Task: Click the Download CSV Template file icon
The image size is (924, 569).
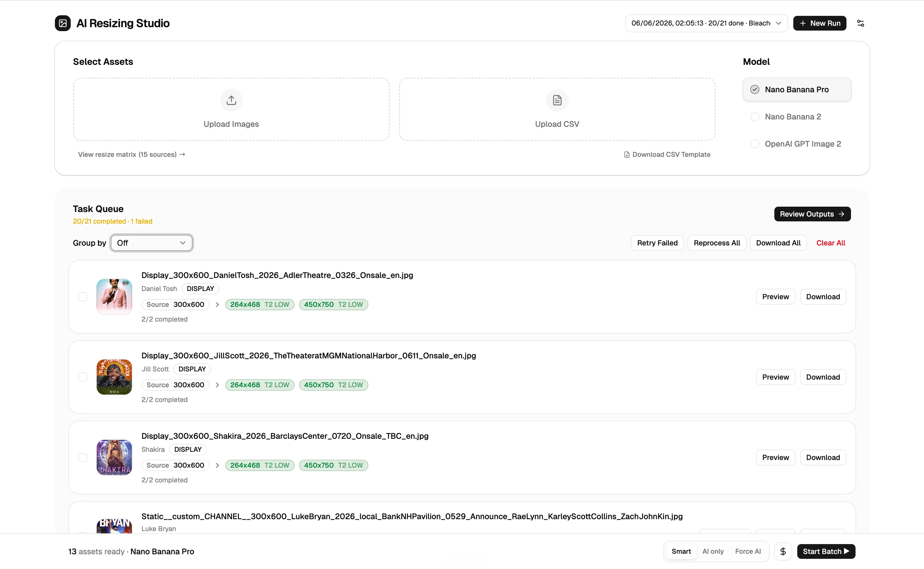Action: [x=627, y=155]
